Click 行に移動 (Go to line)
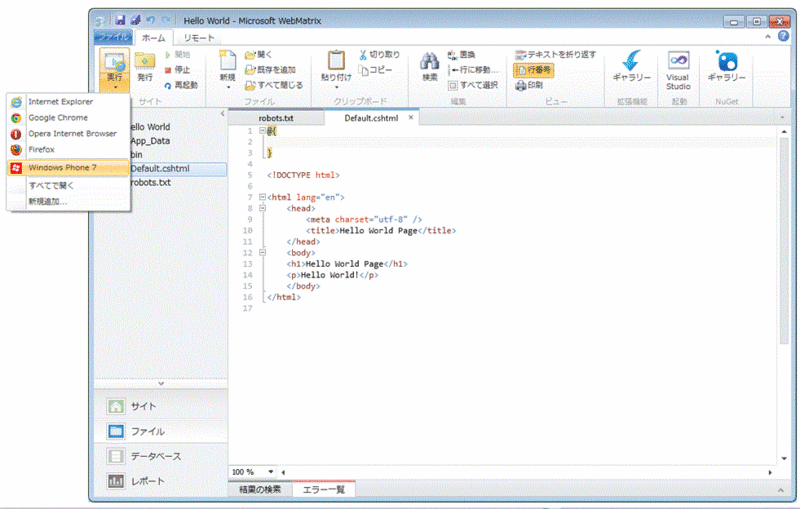800x509 pixels. point(473,70)
